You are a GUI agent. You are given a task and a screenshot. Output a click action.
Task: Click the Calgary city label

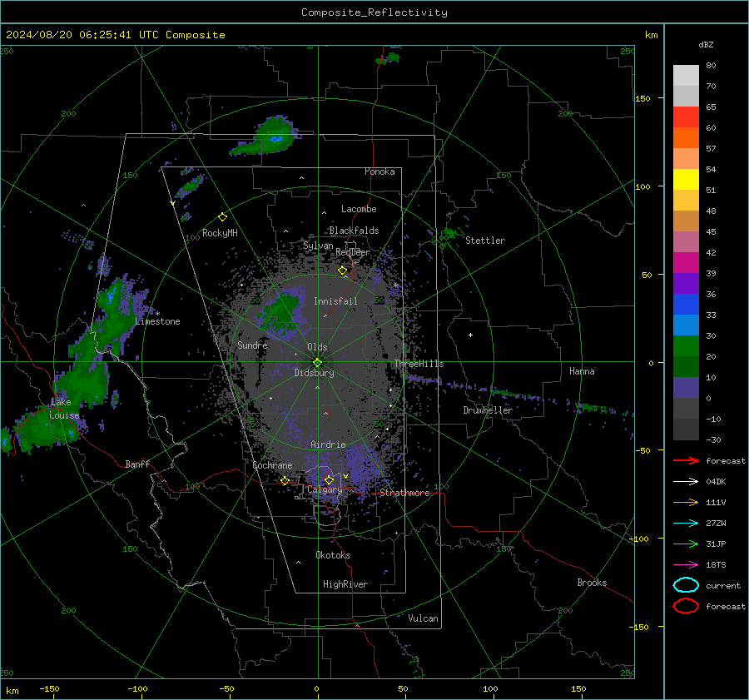point(325,489)
